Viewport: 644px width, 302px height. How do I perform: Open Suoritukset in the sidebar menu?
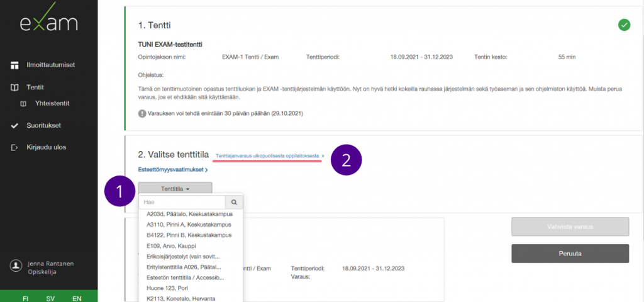click(x=43, y=125)
